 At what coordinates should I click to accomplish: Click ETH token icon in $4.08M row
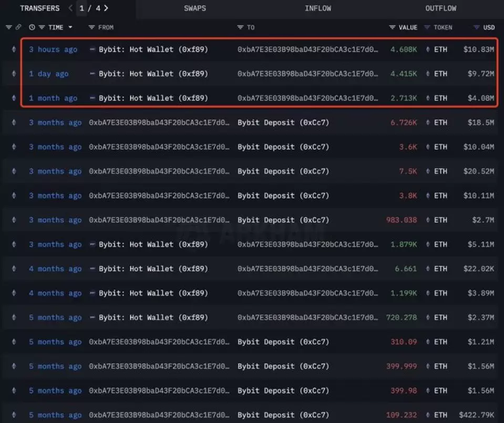428,98
